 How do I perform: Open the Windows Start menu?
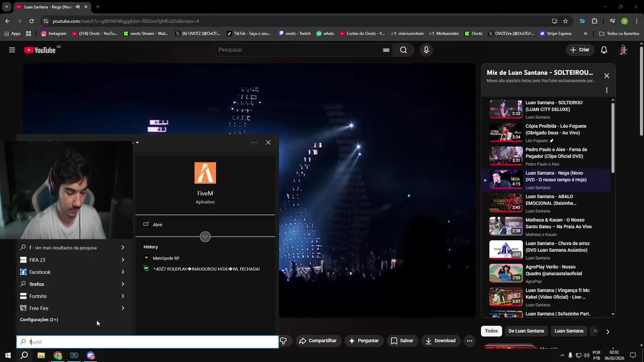coord(8,355)
